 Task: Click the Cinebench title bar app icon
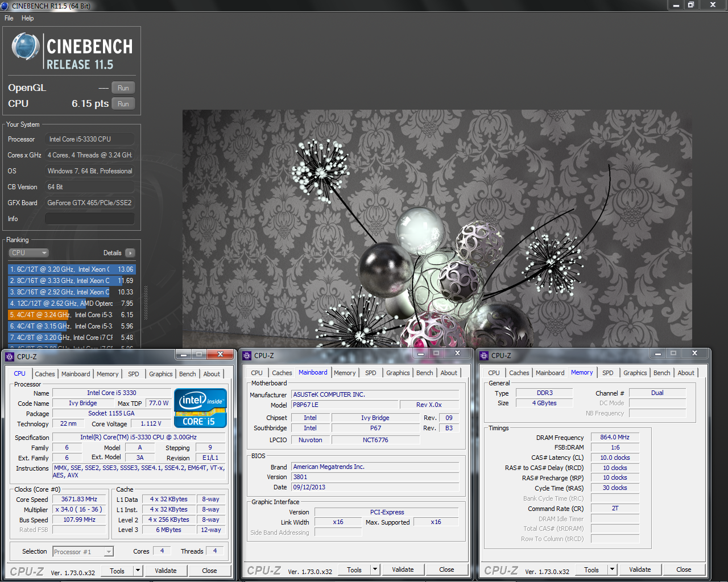point(5,6)
